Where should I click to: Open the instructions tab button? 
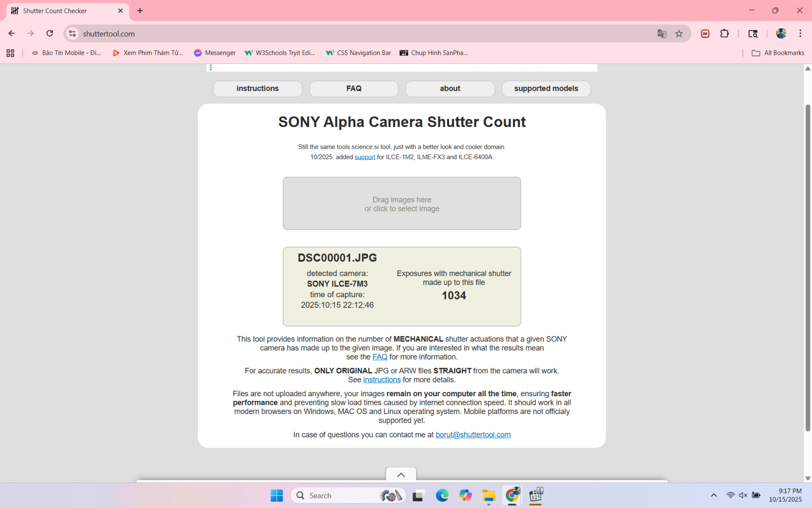click(257, 88)
